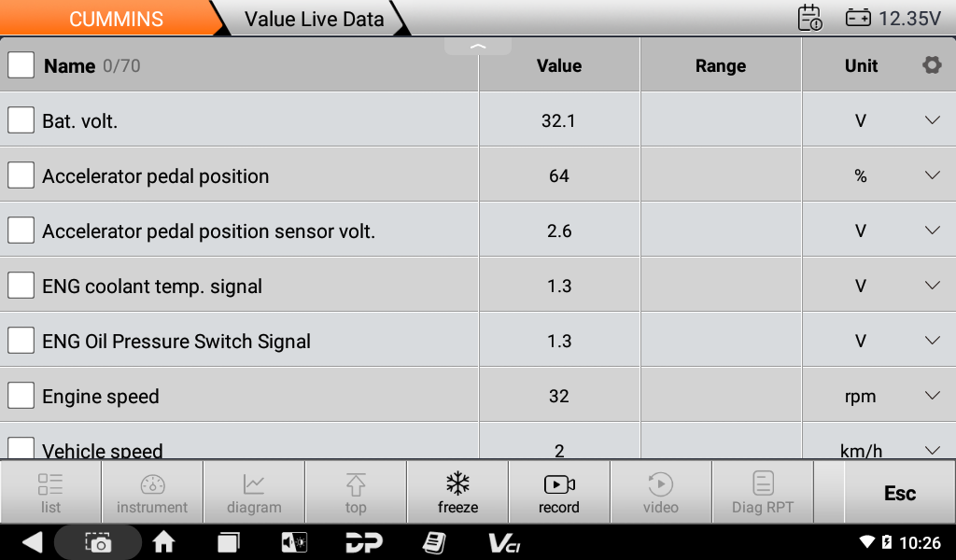Select the CUMMINS breadcrumb tab
956x560 pixels.
point(116,19)
